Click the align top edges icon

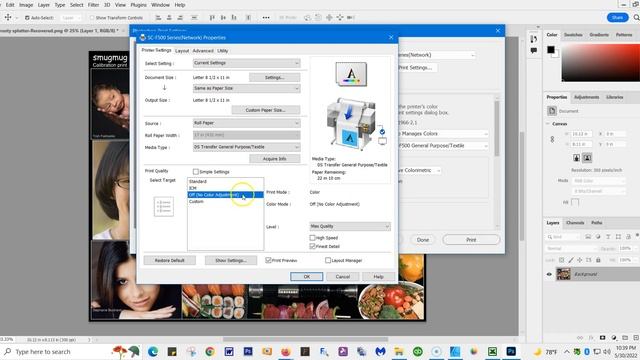coord(212,18)
